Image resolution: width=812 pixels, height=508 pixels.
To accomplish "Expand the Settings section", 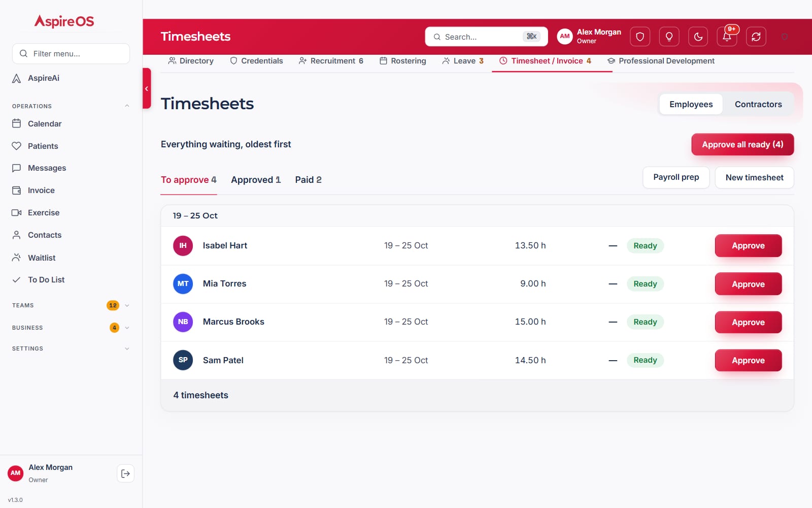I will [71, 348].
